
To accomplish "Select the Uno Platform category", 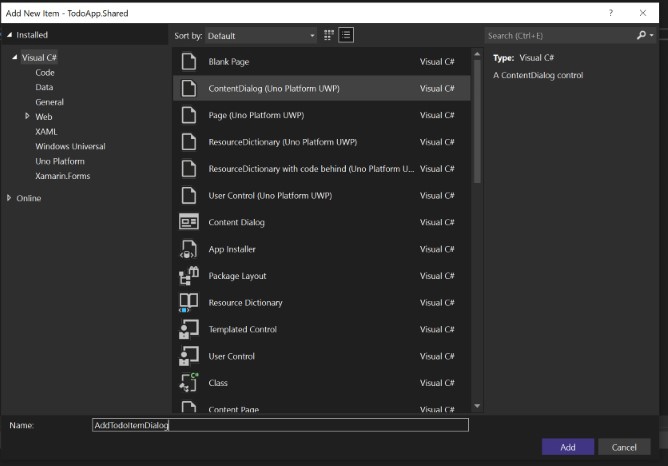I will click(x=60, y=161).
